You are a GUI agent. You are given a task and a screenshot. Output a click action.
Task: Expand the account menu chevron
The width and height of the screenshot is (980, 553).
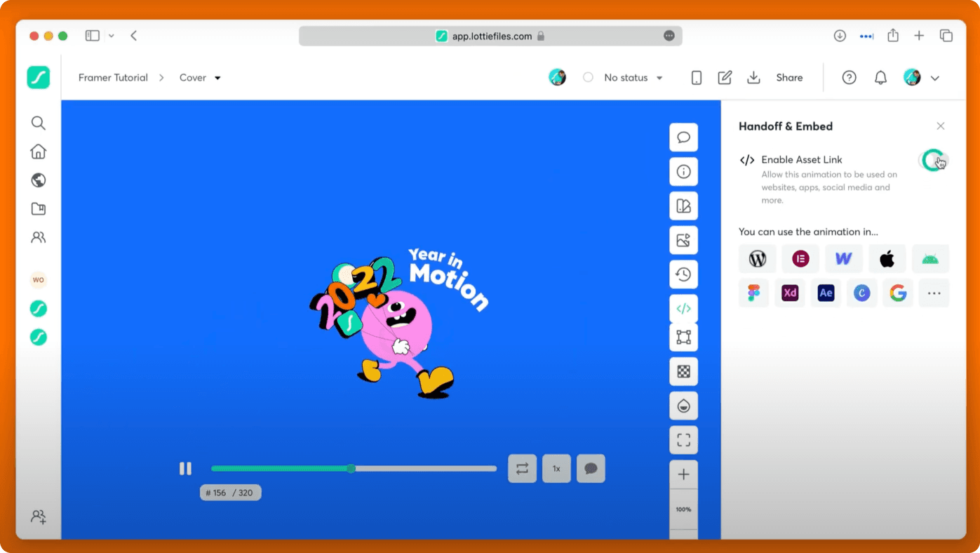pyautogui.click(x=935, y=78)
